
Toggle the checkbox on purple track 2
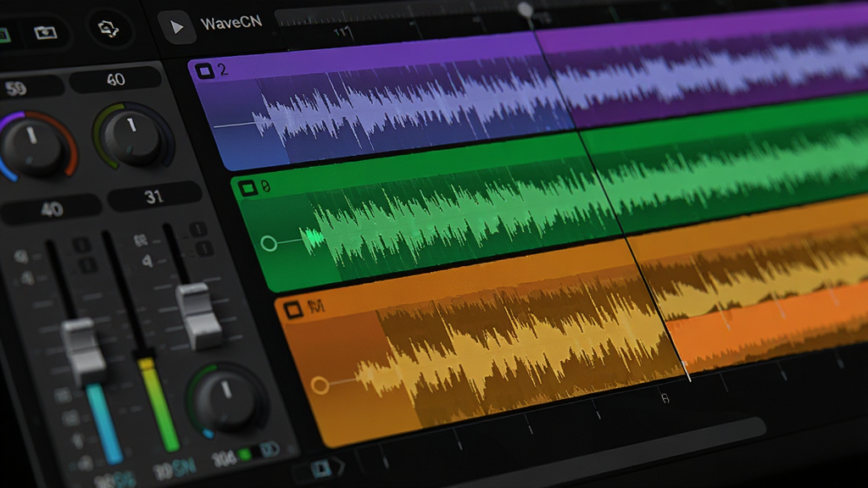coord(205,71)
